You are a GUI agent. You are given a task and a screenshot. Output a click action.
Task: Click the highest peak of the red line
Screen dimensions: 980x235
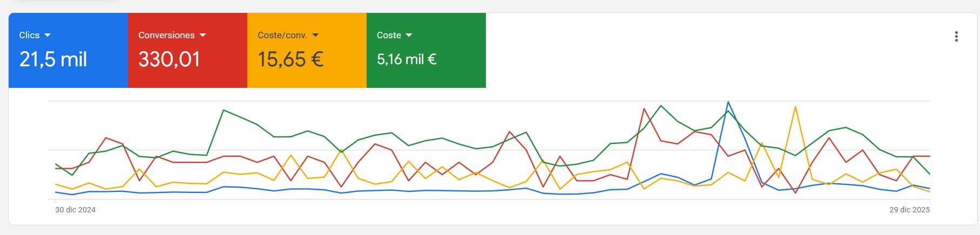(644, 109)
